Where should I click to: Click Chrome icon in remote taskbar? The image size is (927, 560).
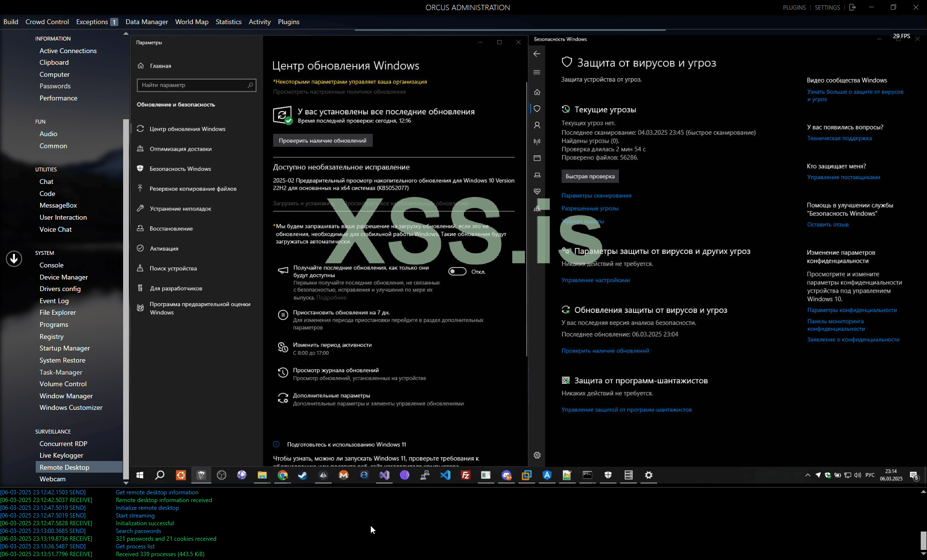[282, 475]
